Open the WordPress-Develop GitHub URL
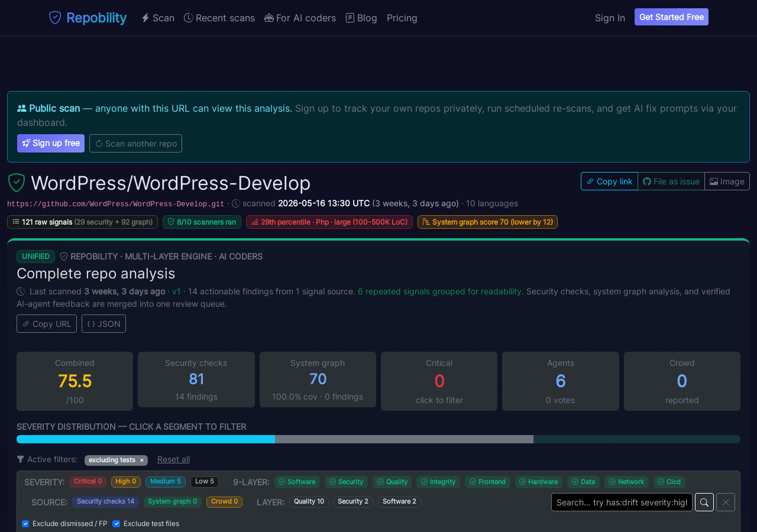The width and height of the screenshot is (757, 532). (x=116, y=204)
